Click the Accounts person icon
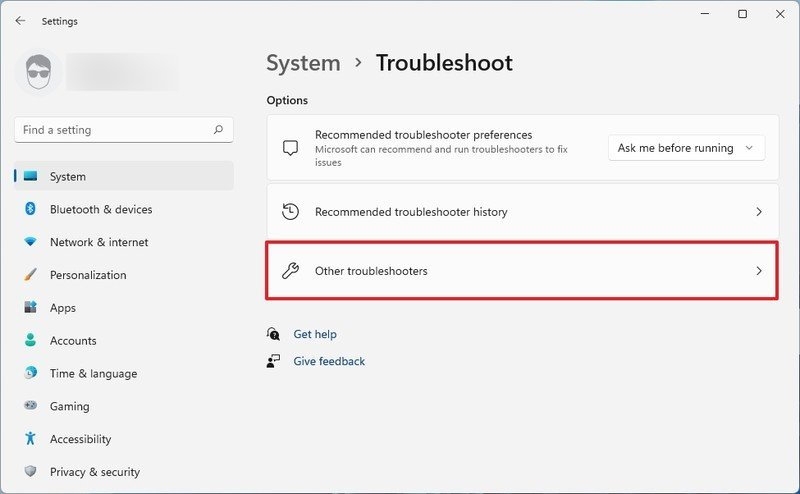This screenshot has width=800, height=494. [31, 340]
